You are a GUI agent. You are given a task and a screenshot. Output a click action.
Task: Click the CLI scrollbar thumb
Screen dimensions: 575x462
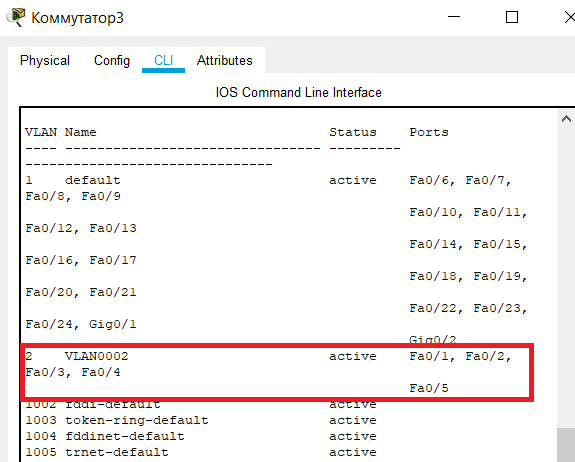pos(566,445)
